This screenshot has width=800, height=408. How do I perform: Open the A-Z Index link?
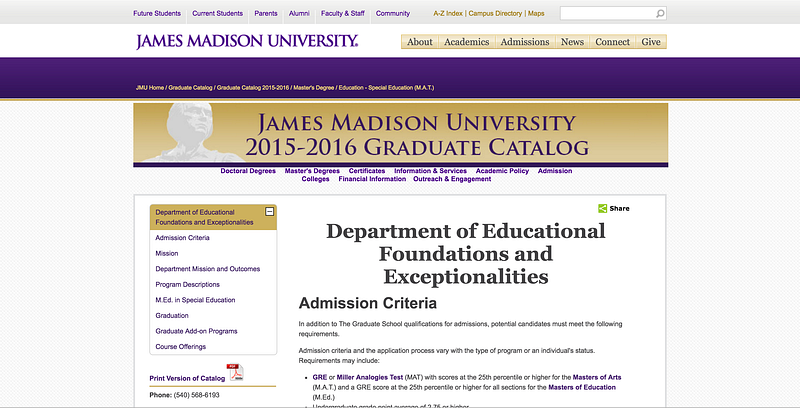click(x=448, y=13)
